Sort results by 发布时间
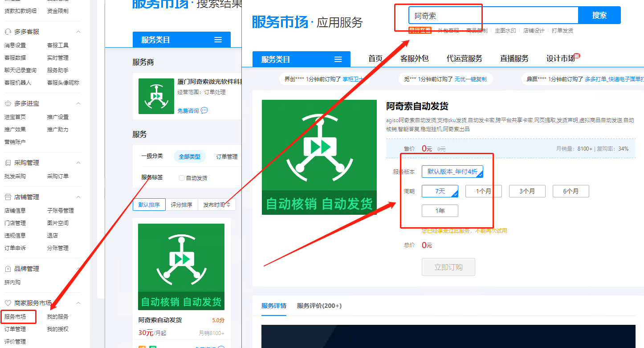 point(217,205)
